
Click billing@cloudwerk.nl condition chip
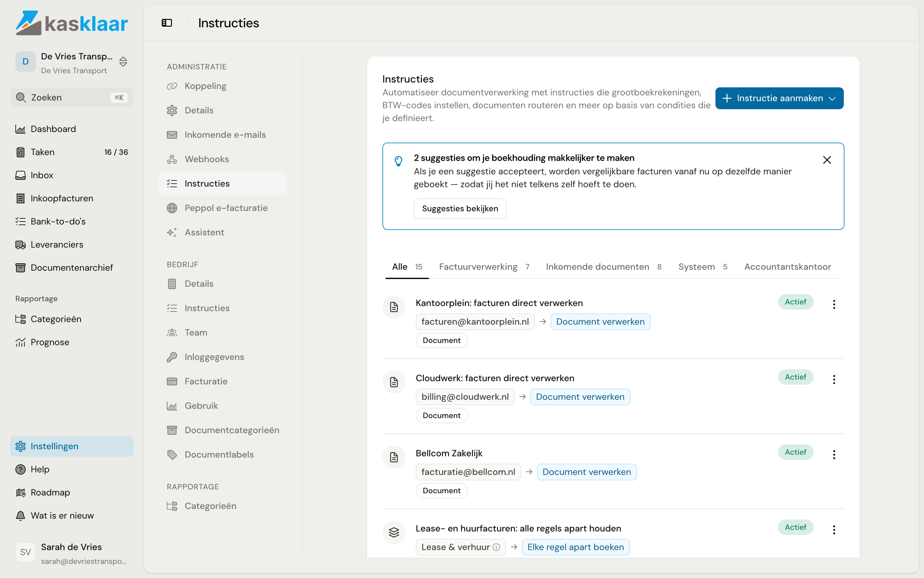tap(465, 397)
